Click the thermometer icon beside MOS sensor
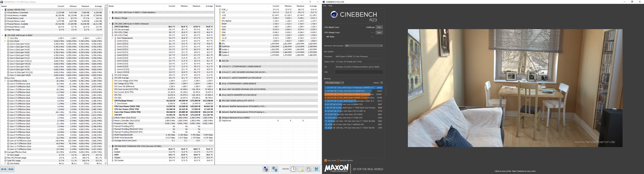 pyautogui.click(x=113, y=155)
